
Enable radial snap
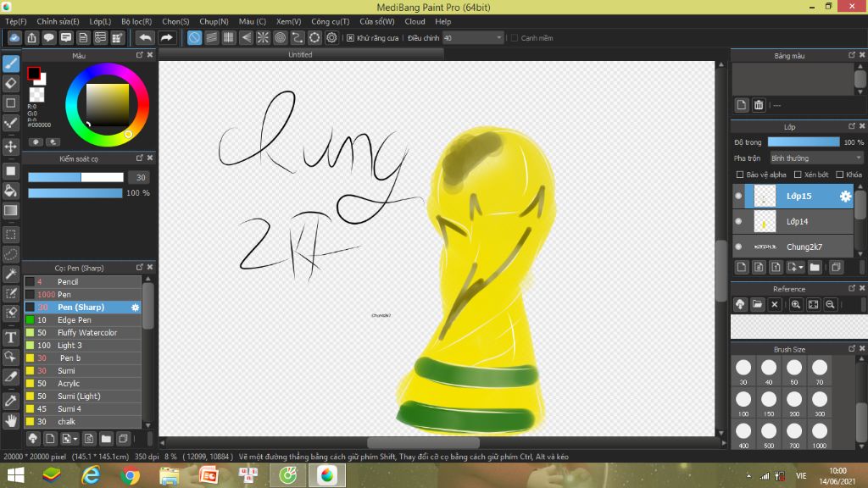[263, 37]
